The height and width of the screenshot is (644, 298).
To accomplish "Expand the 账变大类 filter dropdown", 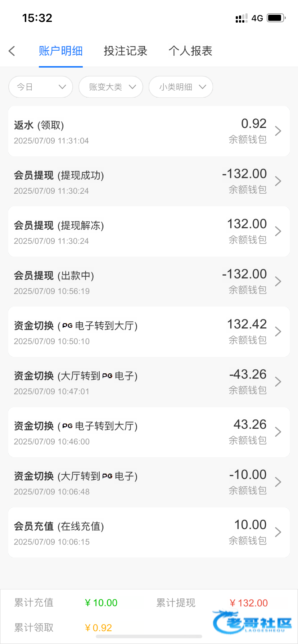I will pyautogui.click(x=111, y=87).
